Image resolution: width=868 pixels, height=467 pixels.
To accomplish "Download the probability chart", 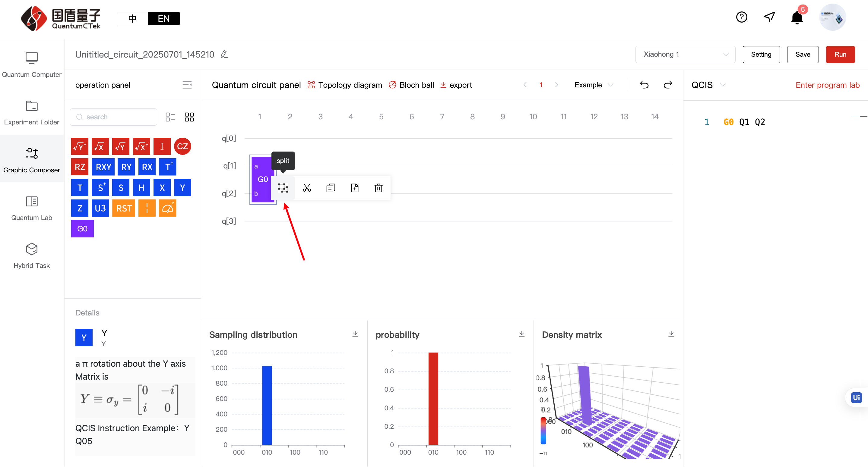I will coord(521,334).
